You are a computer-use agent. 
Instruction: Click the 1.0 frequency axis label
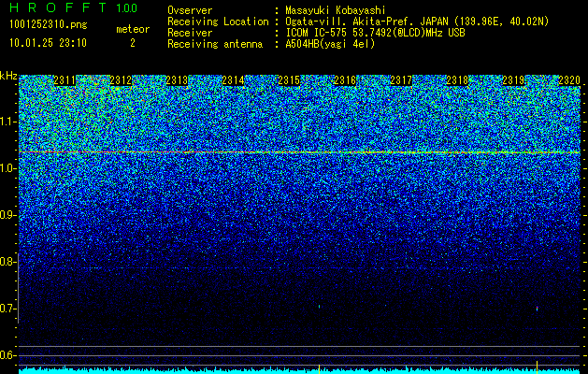tap(8, 168)
